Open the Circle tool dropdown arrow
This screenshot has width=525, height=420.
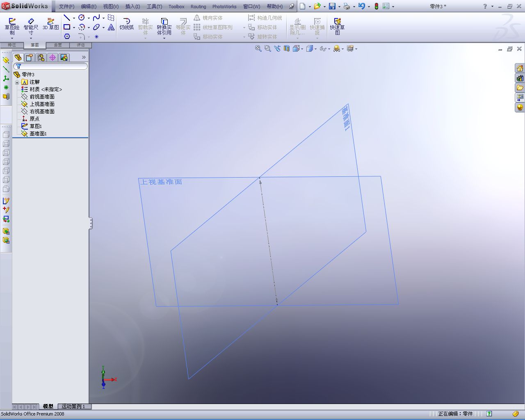(89, 18)
